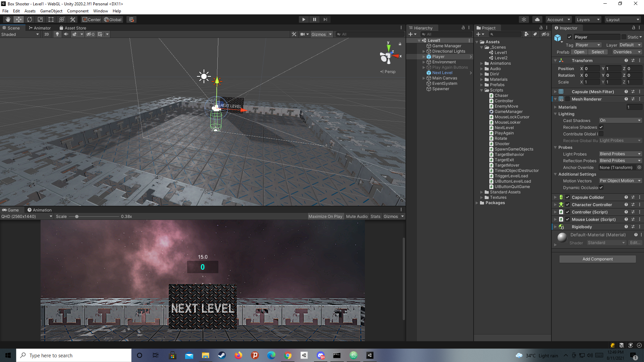Click the Project panel add plus icon

pos(479,34)
